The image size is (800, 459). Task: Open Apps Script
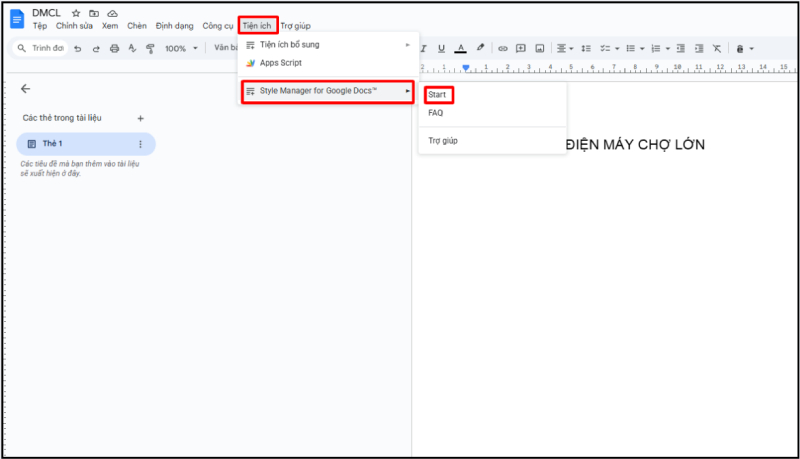tap(328, 63)
